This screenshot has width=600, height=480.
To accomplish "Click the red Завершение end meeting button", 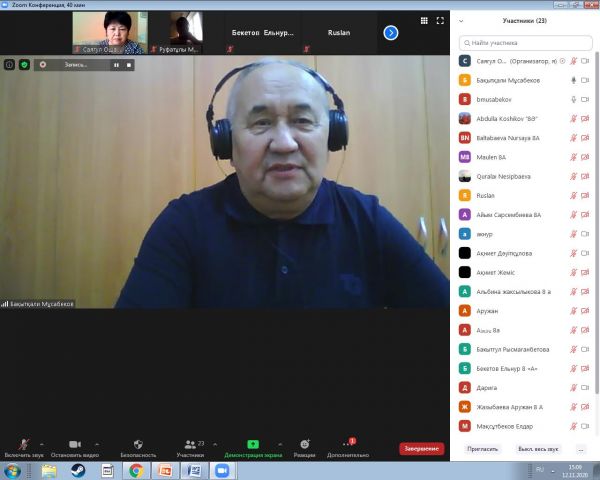I will pos(421,449).
